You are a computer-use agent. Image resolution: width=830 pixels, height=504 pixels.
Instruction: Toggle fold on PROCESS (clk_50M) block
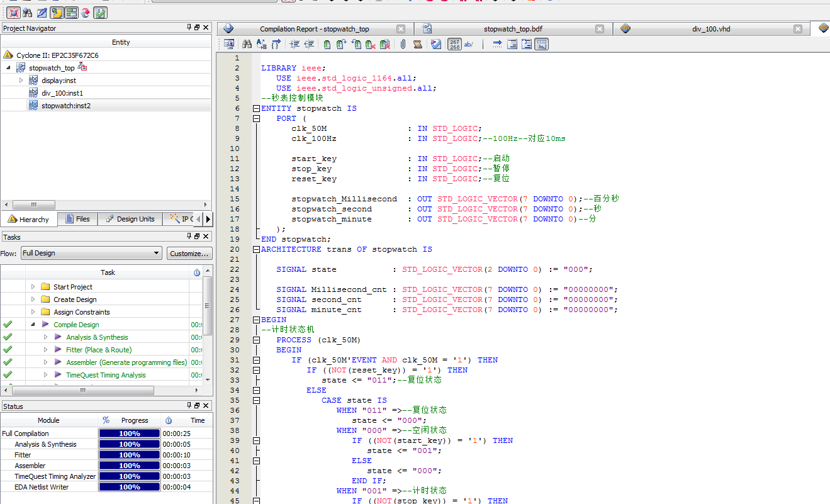(256, 340)
